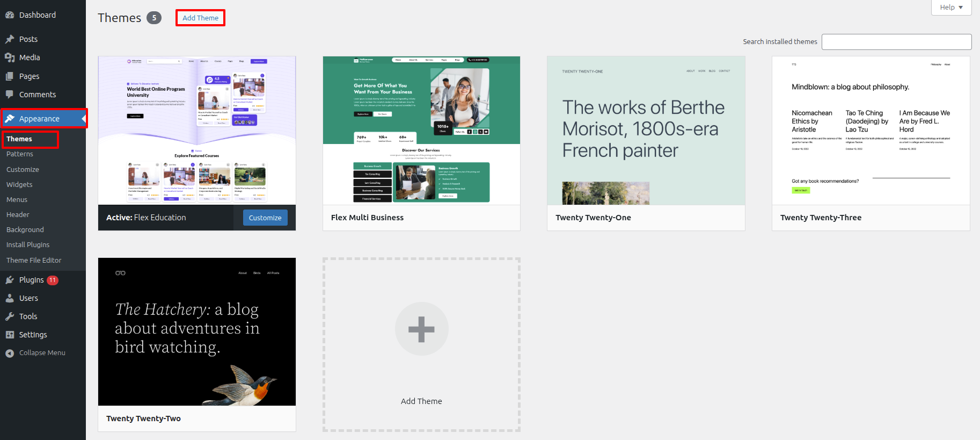
Task: Open Widgets submenu item
Action: click(19, 184)
